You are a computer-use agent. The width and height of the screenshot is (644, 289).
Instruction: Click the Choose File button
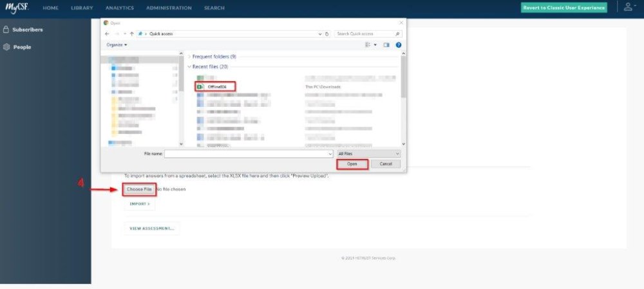pos(139,189)
